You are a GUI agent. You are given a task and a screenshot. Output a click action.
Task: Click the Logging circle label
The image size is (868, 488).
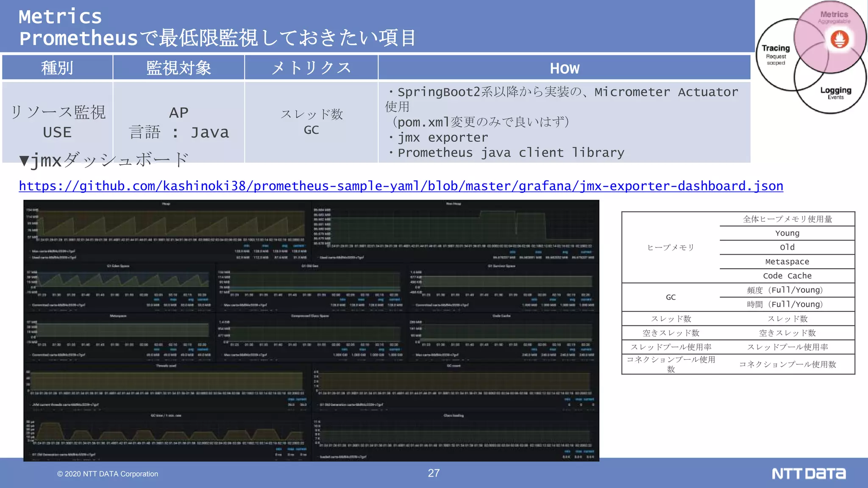tap(835, 93)
